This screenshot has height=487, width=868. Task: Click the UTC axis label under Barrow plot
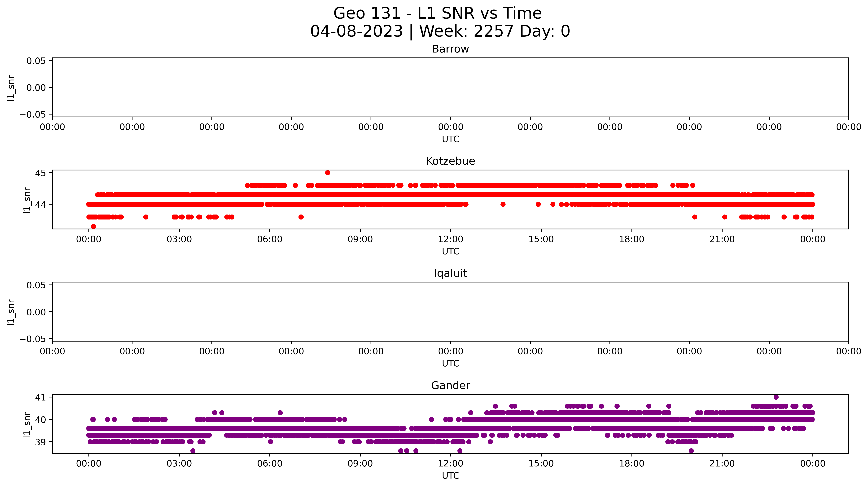click(x=451, y=139)
